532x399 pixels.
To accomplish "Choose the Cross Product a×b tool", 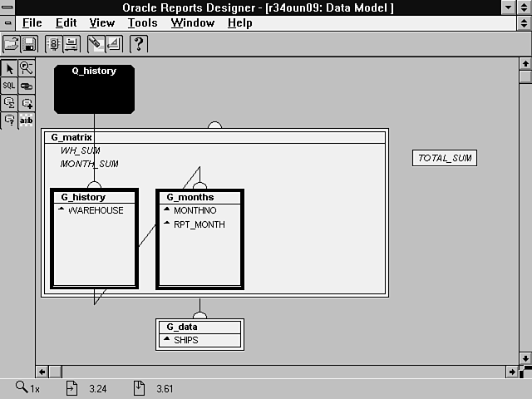I will [27, 121].
